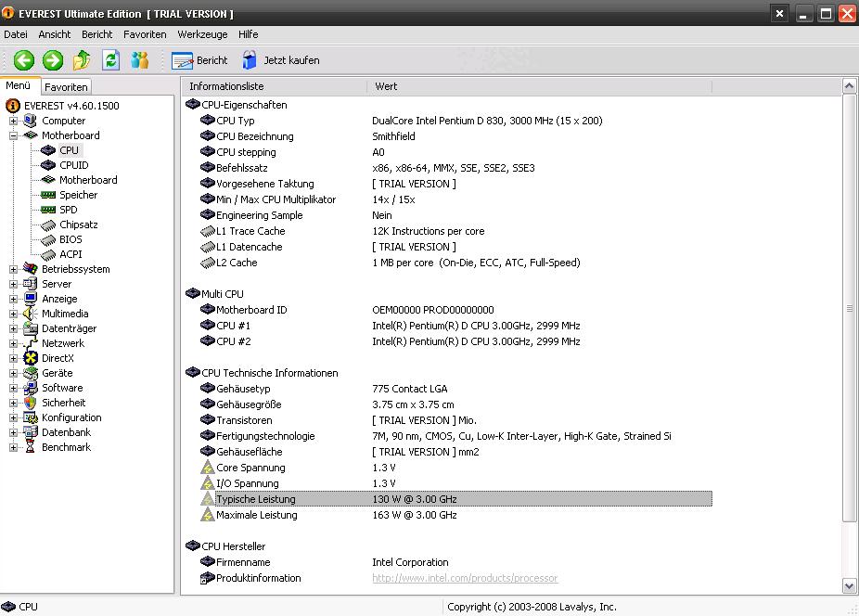This screenshot has height=616, width=859.
Task: Click the EVEREST v4.60.1500 root icon
Action: coord(13,105)
